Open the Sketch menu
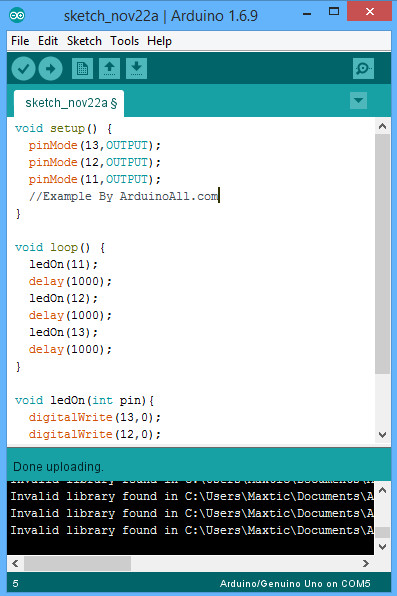This screenshot has height=596, width=397. coord(84,41)
